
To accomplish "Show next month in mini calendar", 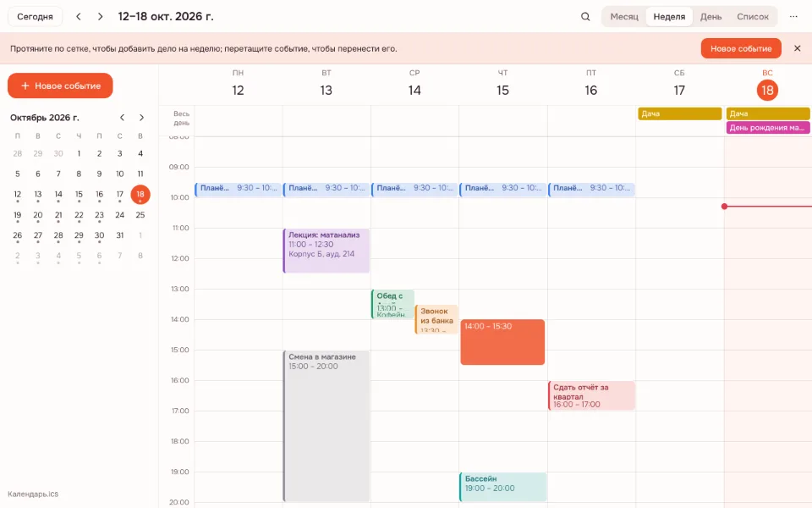I will (141, 118).
